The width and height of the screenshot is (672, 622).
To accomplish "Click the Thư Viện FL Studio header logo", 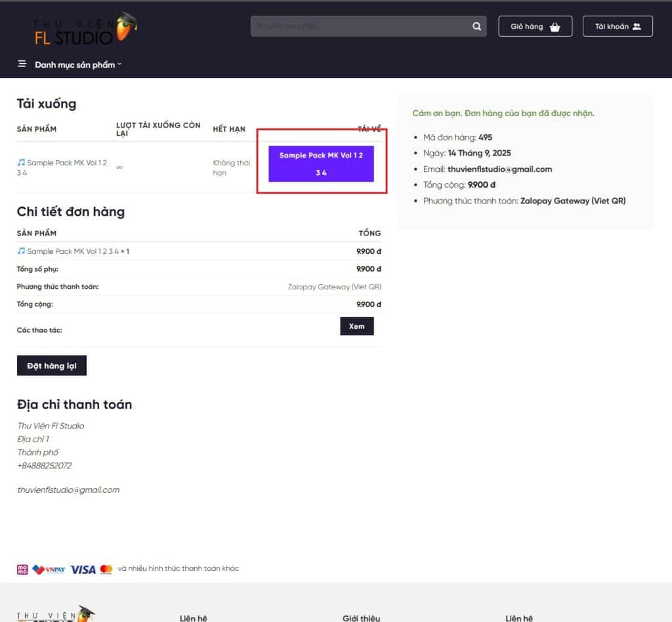I will point(85,30).
